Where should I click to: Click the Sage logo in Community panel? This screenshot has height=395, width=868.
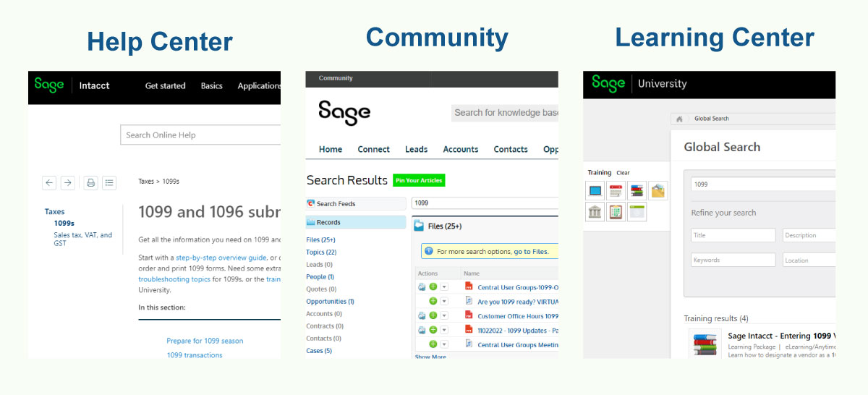[x=344, y=113]
